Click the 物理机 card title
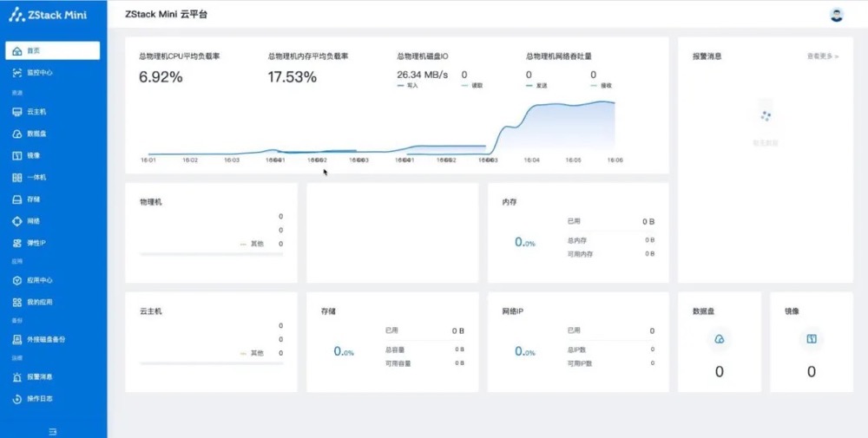The width and height of the screenshot is (868, 438). (150, 202)
